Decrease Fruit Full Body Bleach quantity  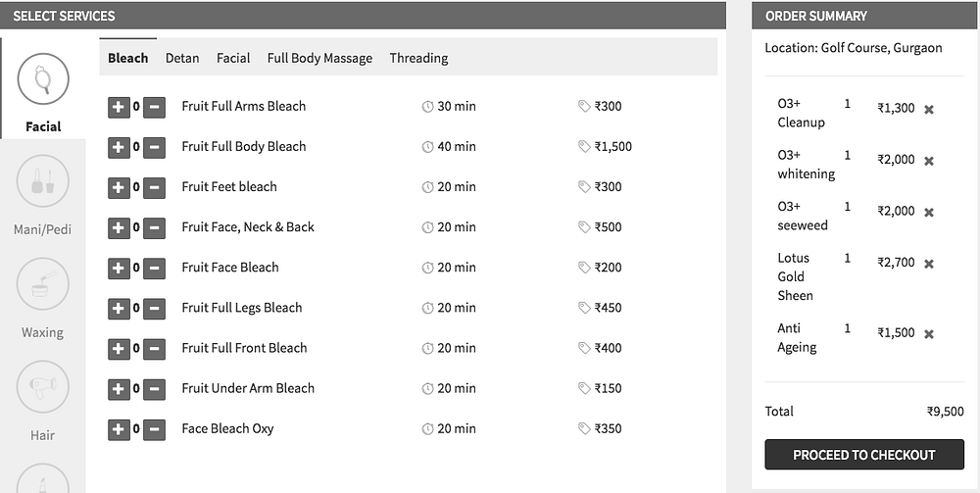pyautogui.click(x=154, y=147)
